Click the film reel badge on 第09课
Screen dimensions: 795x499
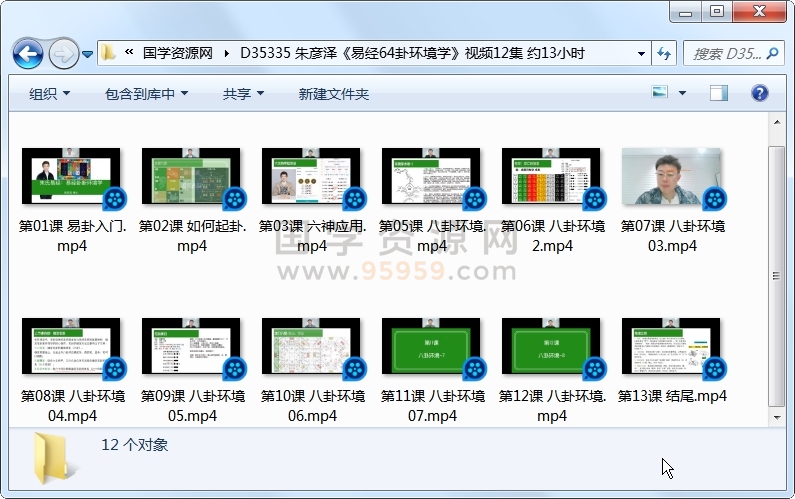(x=235, y=369)
